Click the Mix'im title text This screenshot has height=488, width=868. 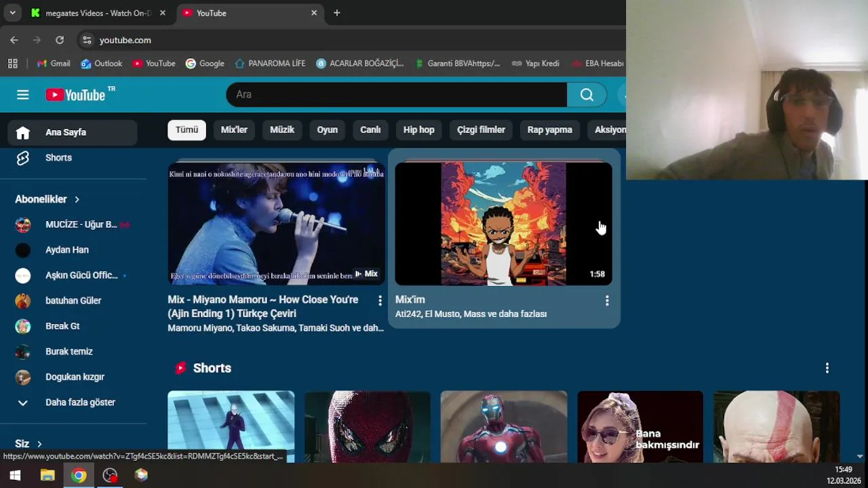coord(410,300)
